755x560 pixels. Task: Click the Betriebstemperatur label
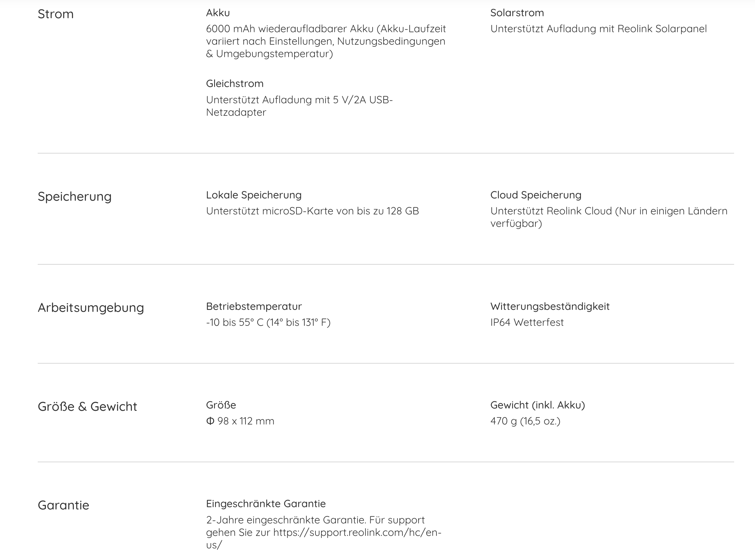[x=254, y=306]
